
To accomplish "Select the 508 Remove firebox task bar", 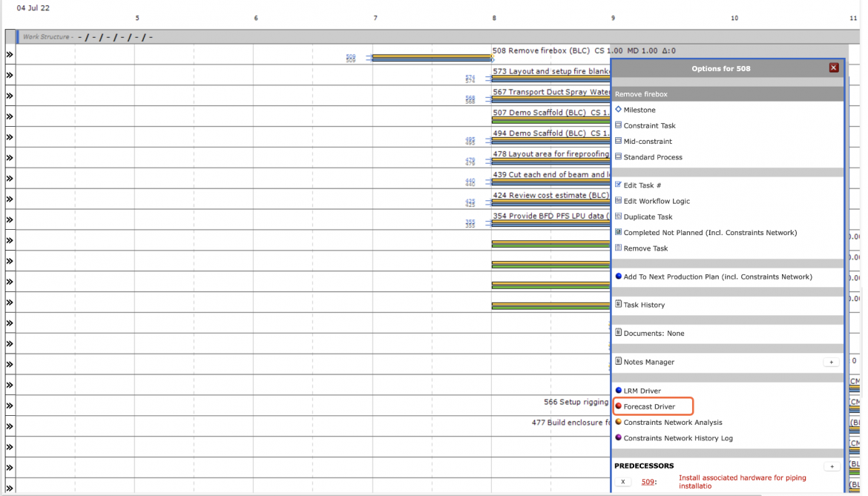I will [x=432, y=58].
